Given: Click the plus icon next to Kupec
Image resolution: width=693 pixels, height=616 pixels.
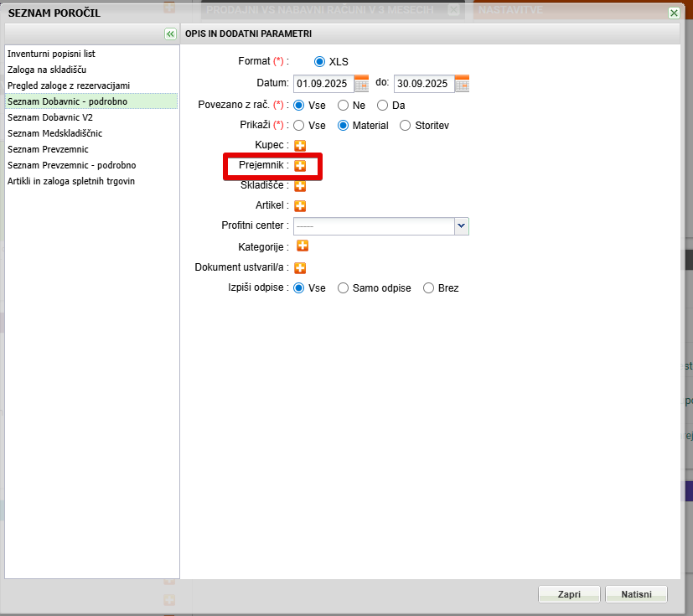Looking at the screenshot, I should (300, 146).
